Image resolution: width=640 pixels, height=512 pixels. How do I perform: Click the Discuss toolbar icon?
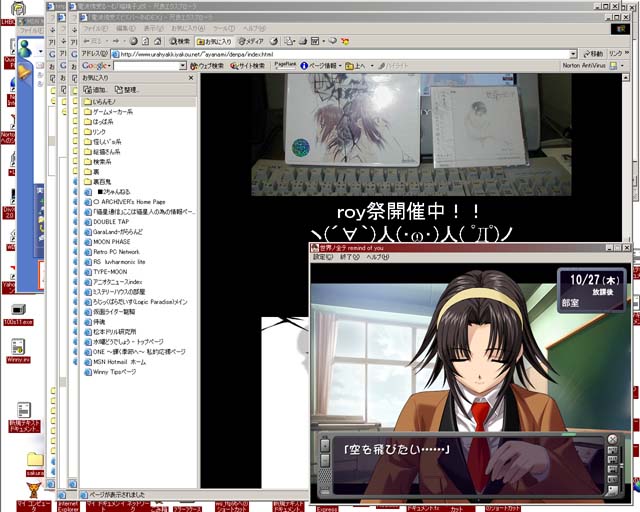tap(333, 41)
